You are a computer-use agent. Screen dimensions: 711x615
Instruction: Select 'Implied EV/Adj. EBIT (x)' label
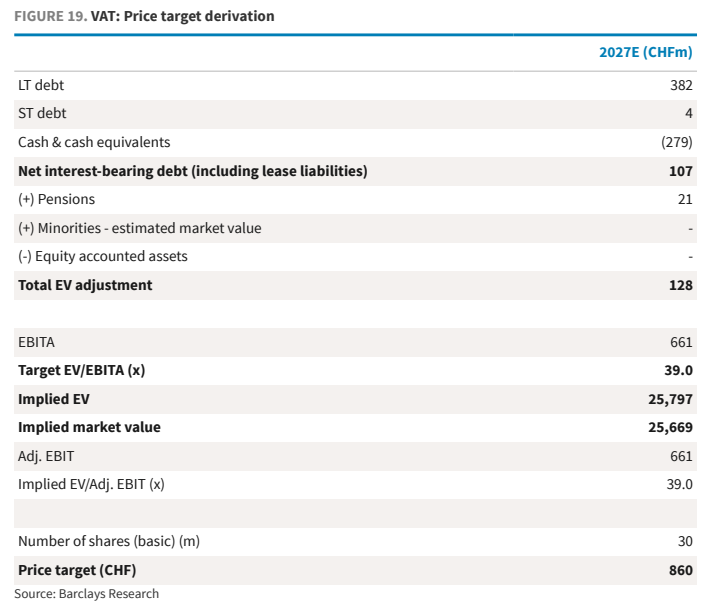91,484
